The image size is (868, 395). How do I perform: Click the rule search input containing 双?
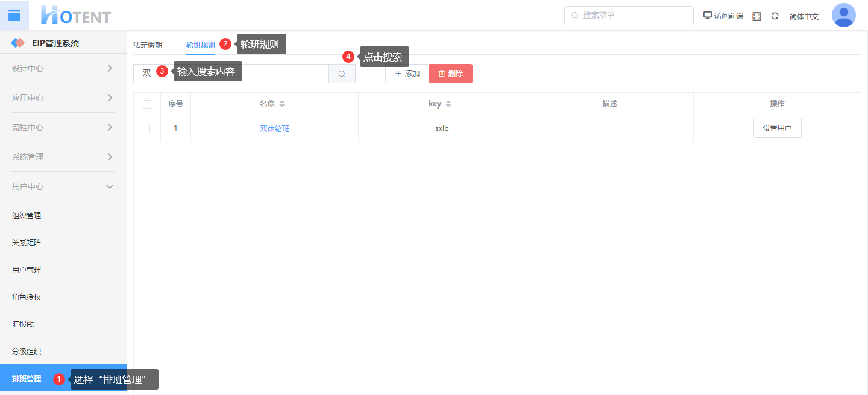[231, 74]
